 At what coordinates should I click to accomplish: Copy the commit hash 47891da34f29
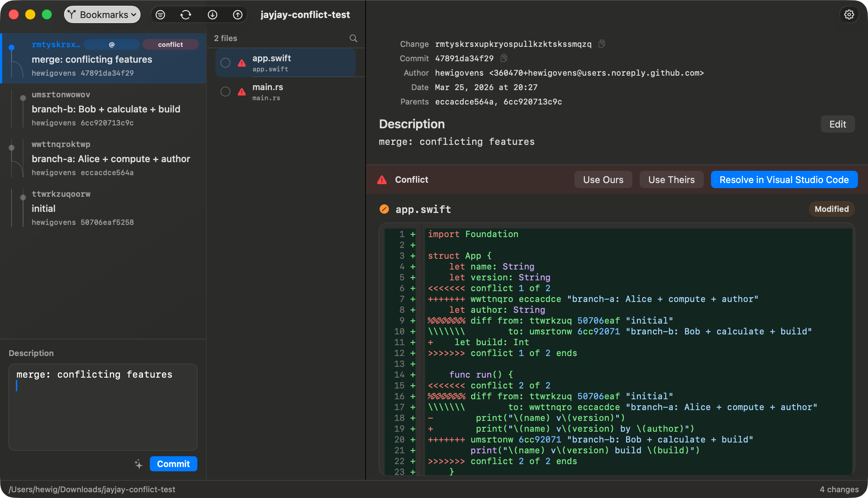[504, 58]
